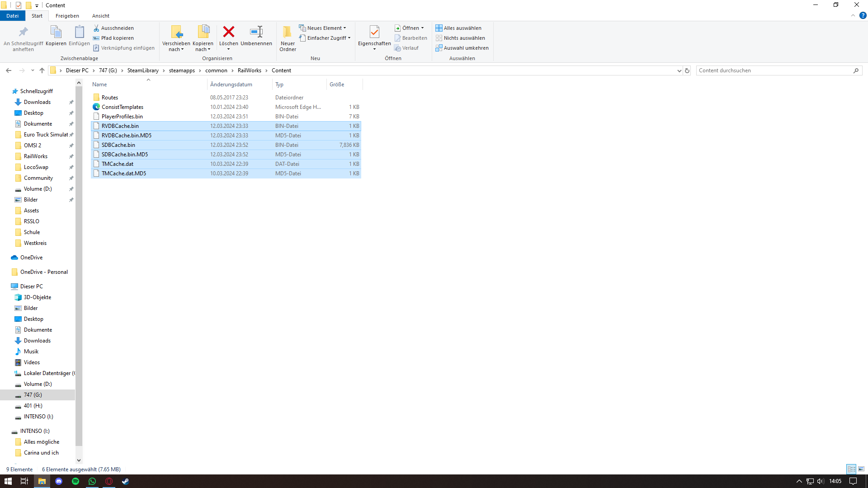
Task: Click the Kopieren copy icon
Action: point(56,33)
